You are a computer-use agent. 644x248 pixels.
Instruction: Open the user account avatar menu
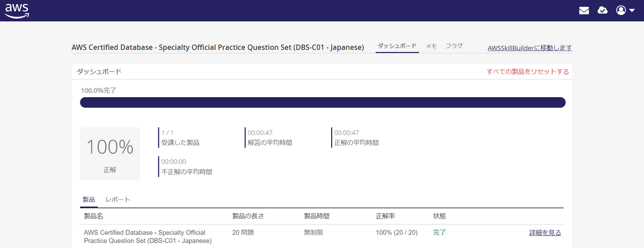[x=621, y=10]
